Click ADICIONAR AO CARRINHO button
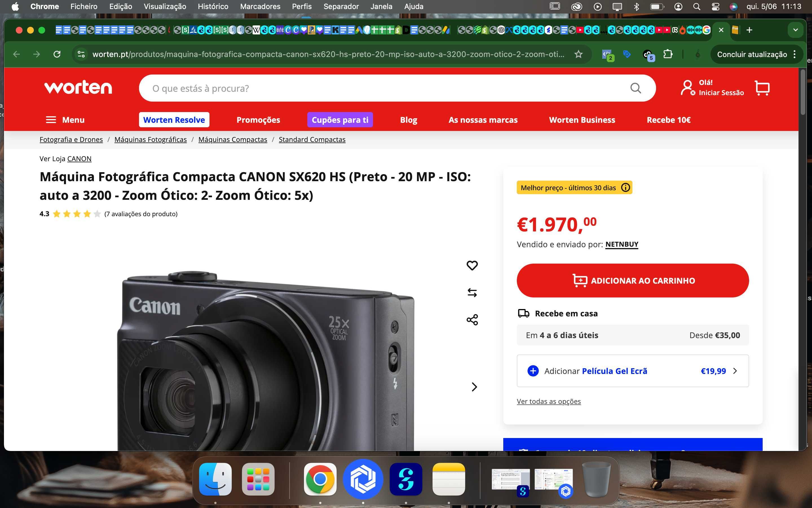Viewport: 812px width, 508px height. click(632, 280)
